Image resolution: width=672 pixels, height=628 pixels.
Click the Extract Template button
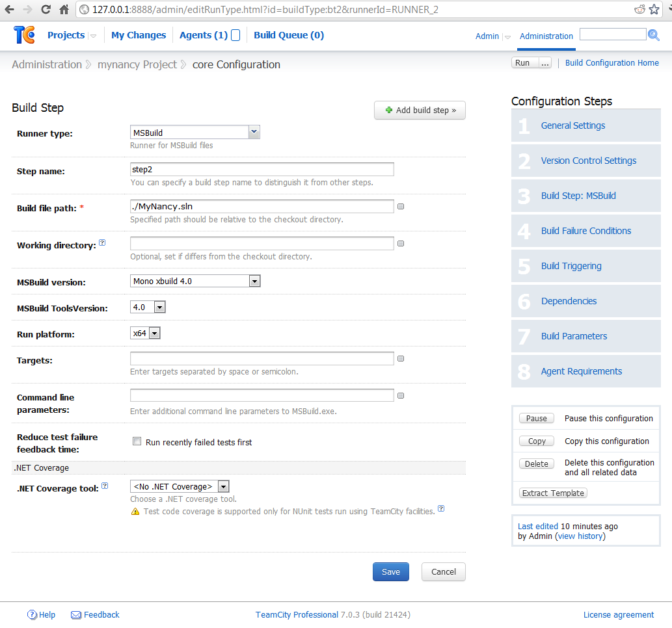[553, 493]
